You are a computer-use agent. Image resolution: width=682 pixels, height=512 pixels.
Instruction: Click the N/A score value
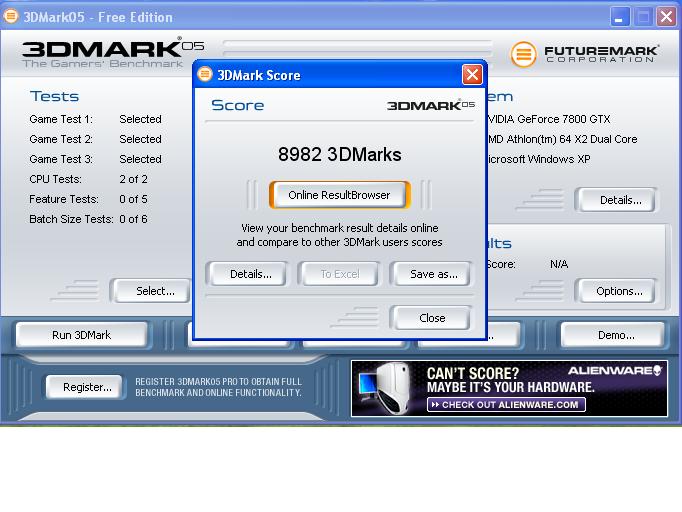click(x=559, y=264)
